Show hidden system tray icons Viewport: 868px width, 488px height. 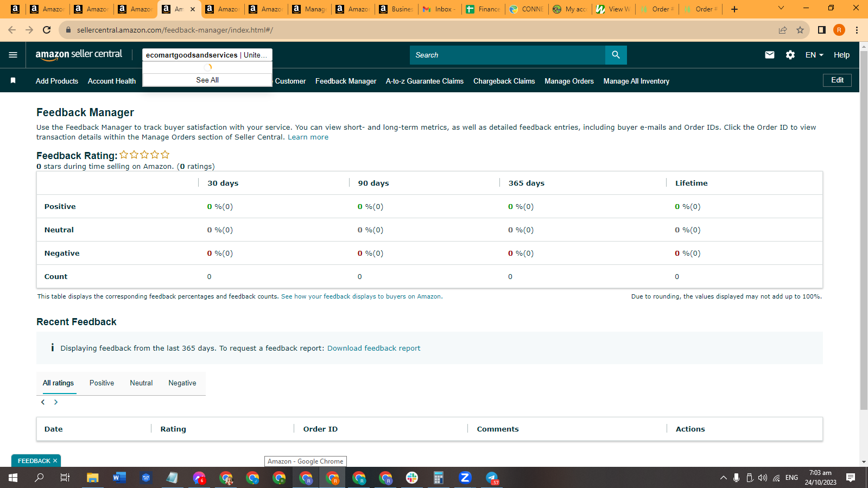point(723,478)
